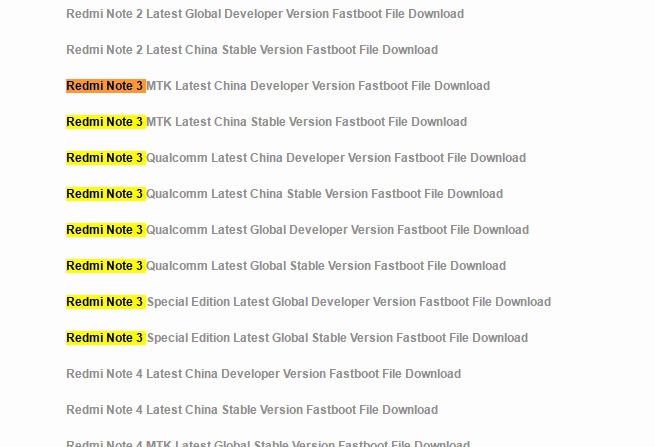Image resolution: width=655 pixels, height=447 pixels.
Task: Click highlighted Redmi Note 3 in Special Edition Developer row
Action: click(106, 302)
